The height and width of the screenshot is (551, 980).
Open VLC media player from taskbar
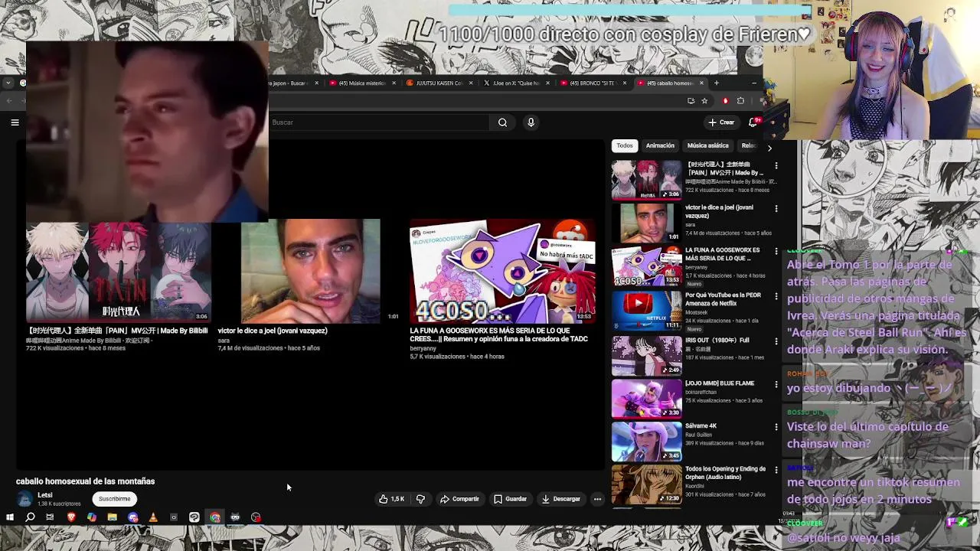pos(153,517)
